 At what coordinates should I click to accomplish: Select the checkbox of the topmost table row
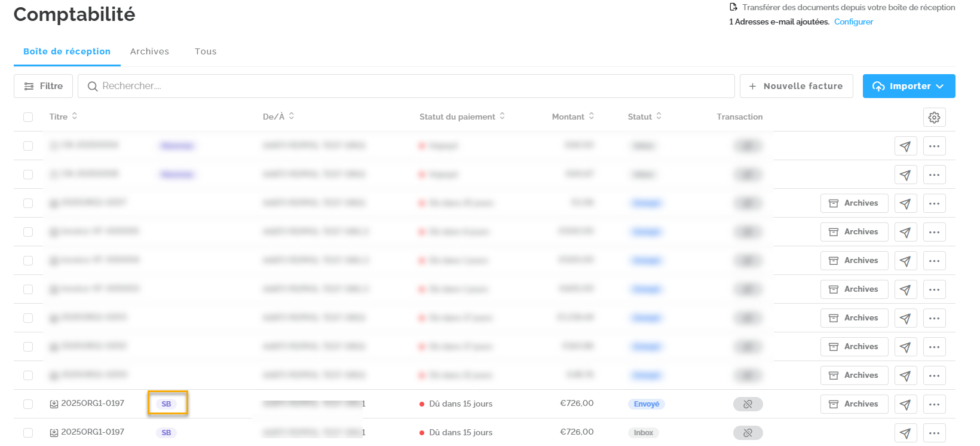(28, 146)
